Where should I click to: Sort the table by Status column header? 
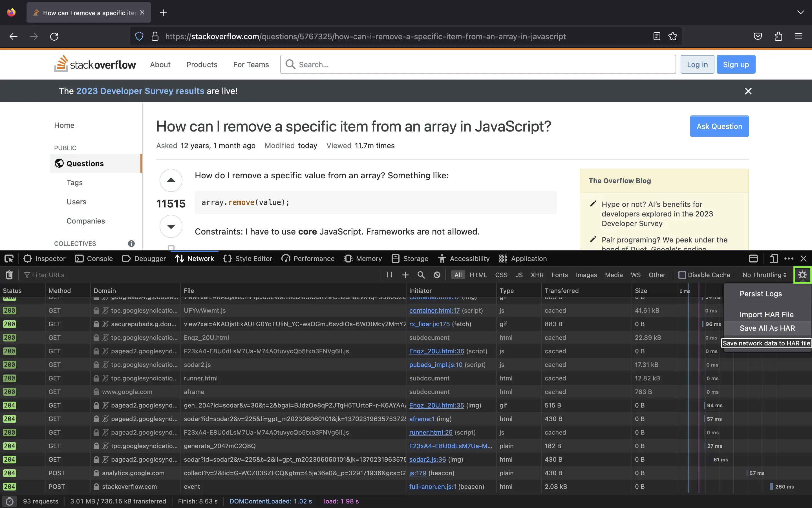pos(23,291)
